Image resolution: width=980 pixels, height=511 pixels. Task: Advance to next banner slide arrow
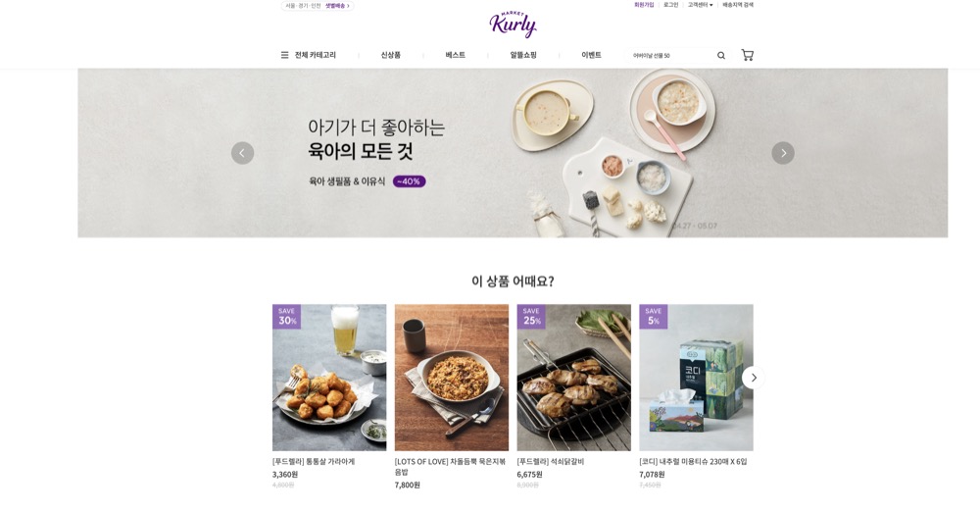coord(782,153)
